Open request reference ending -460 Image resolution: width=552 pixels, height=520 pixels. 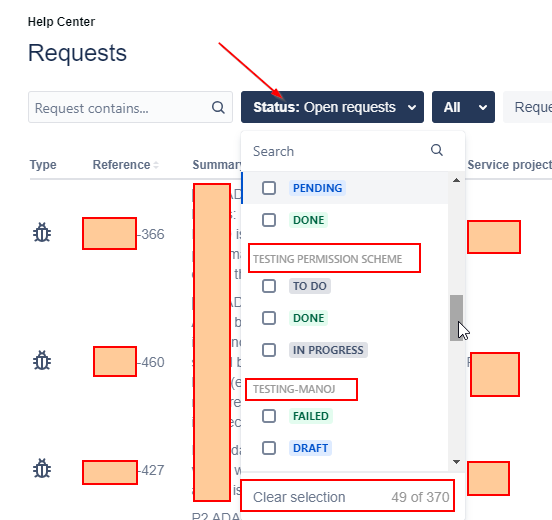pyautogui.click(x=129, y=362)
